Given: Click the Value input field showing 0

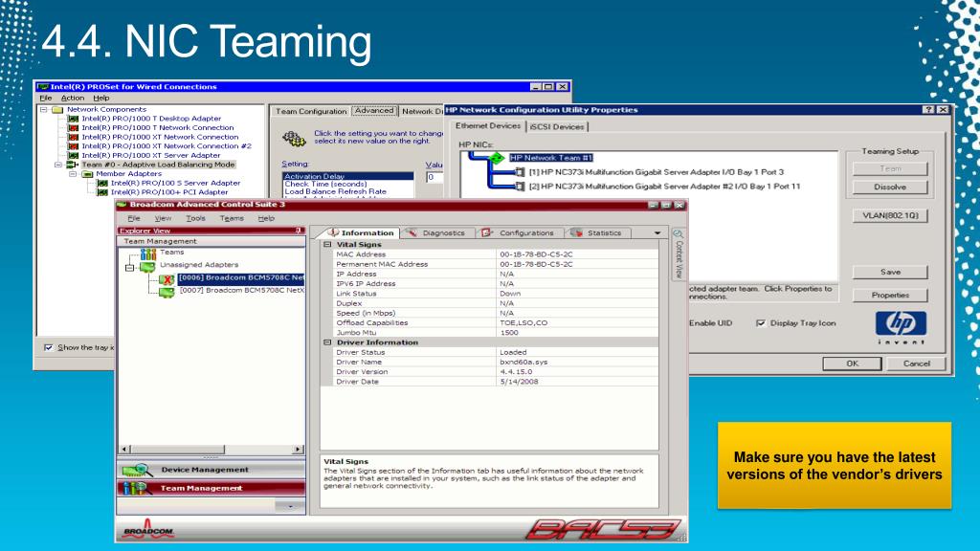Looking at the screenshot, I should click(435, 177).
